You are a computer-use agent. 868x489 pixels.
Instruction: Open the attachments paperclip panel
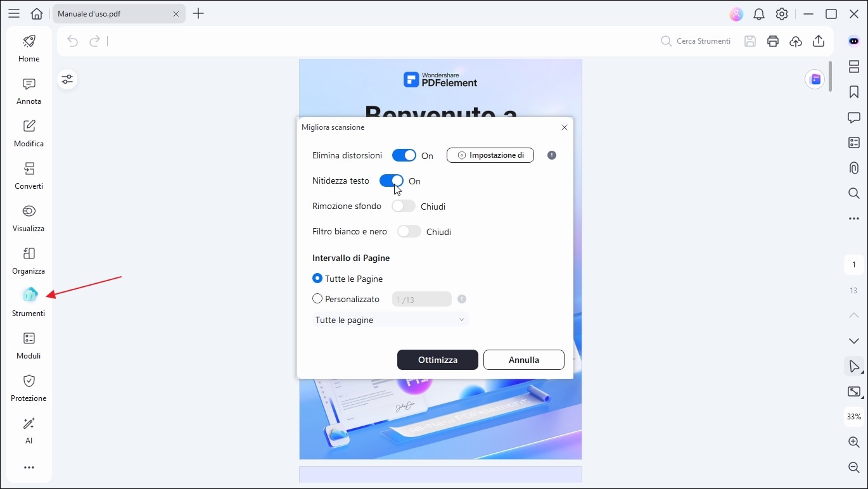coord(854,168)
